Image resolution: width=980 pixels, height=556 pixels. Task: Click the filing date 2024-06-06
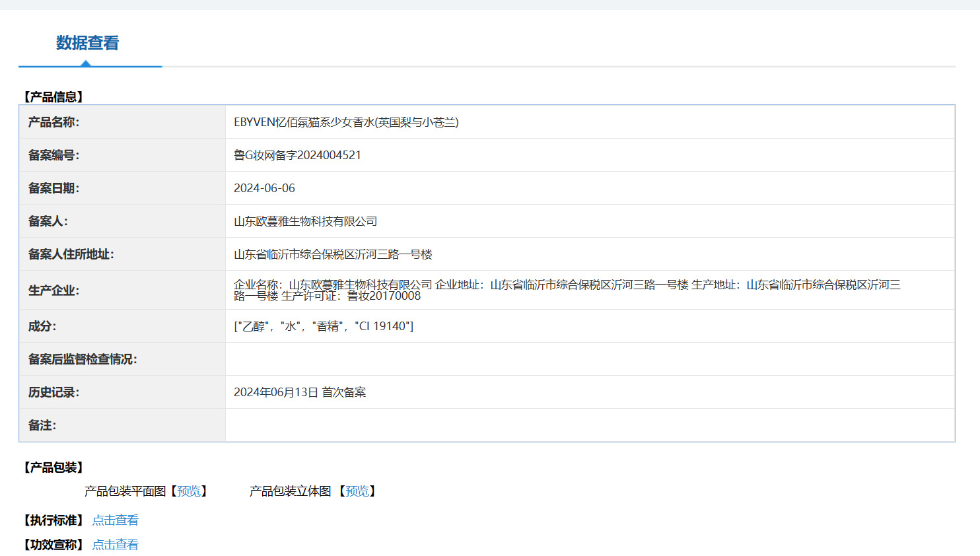pyautogui.click(x=264, y=188)
